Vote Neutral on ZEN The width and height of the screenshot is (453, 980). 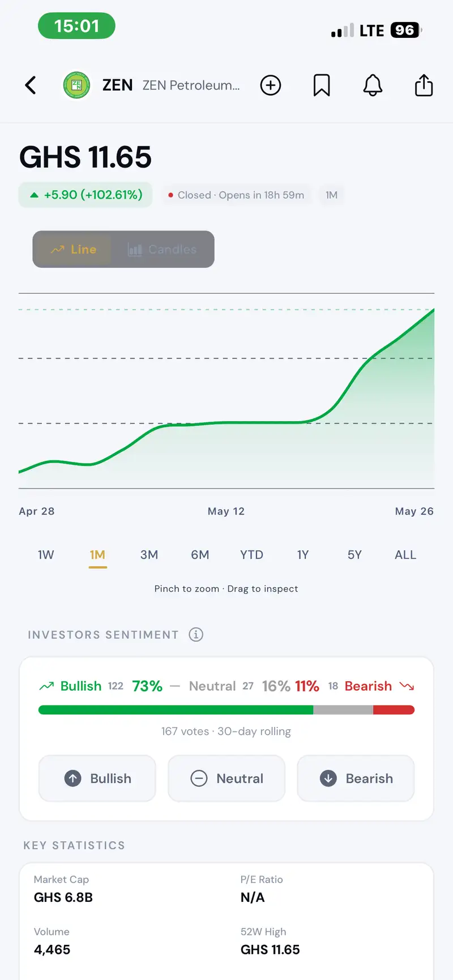click(x=226, y=778)
